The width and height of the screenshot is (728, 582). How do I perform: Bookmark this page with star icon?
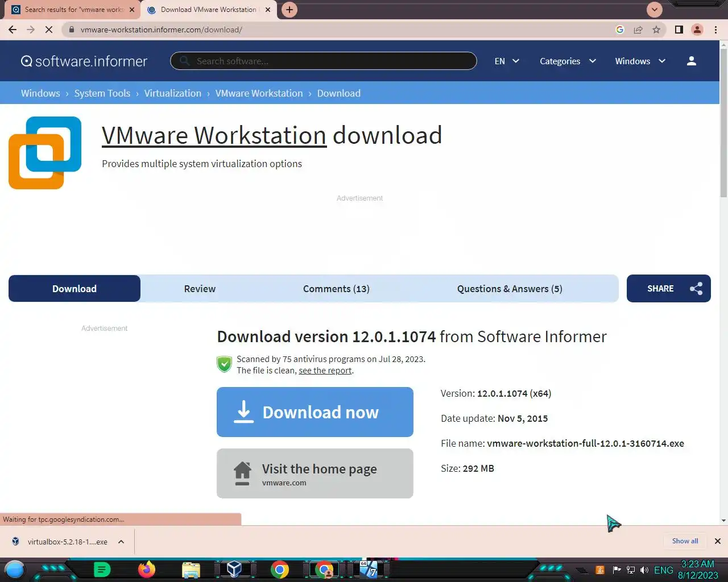[x=656, y=30]
